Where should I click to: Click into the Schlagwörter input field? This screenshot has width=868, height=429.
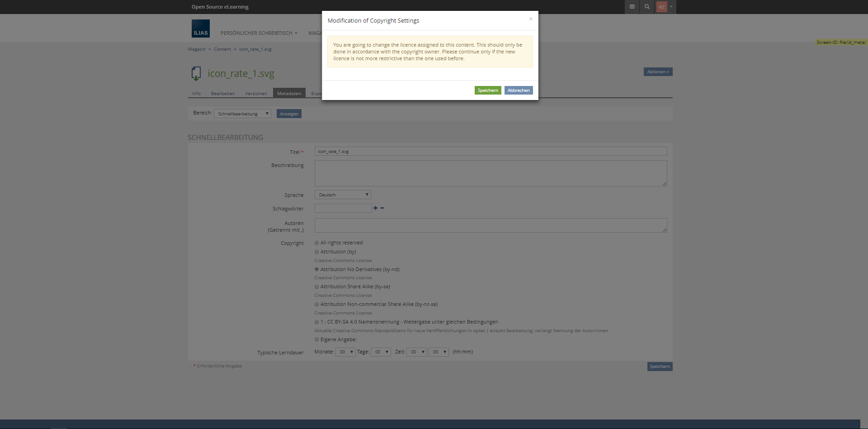(x=343, y=208)
